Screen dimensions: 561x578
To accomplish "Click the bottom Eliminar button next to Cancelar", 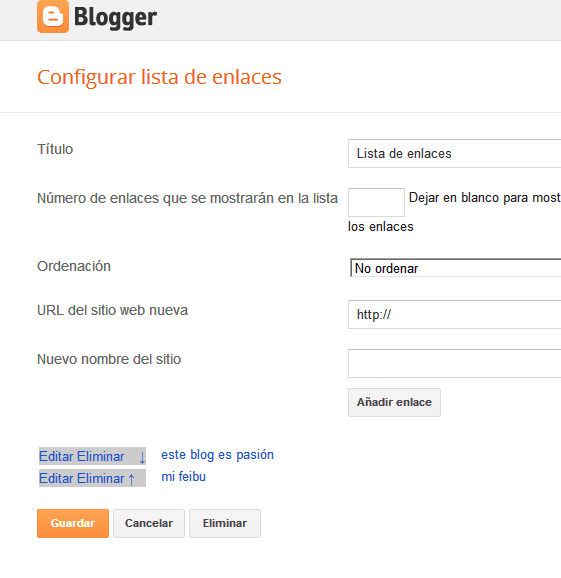I will (x=225, y=523).
